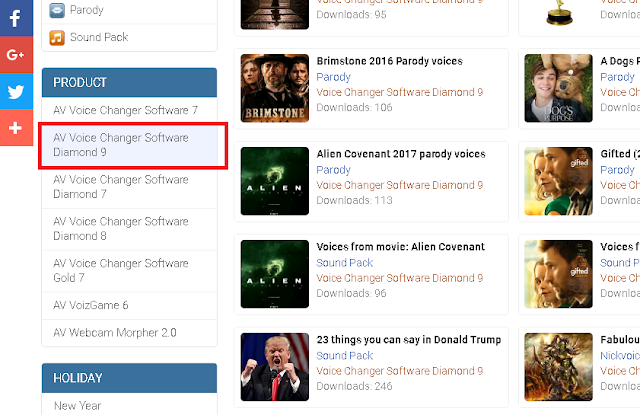Select AV Voice Changer Software Diamond 8

pyautogui.click(x=129, y=229)
